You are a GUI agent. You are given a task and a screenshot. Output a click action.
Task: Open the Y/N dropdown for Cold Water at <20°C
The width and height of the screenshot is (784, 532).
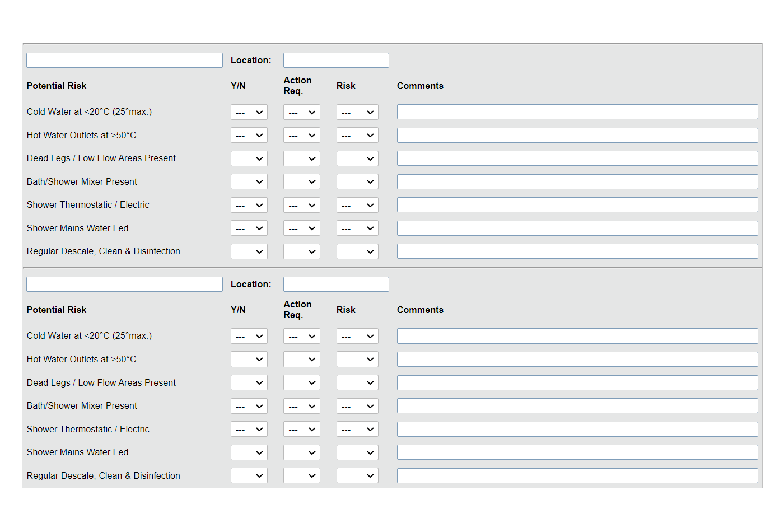click(x=249, y=112)
